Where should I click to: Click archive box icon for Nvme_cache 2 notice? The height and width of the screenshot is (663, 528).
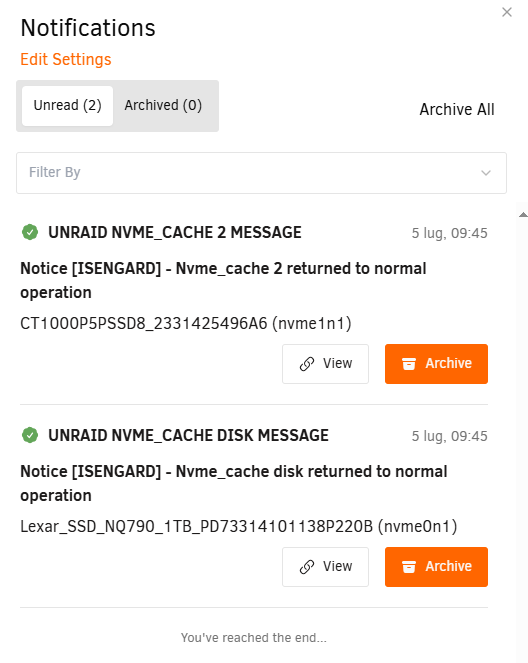point(409,364)
